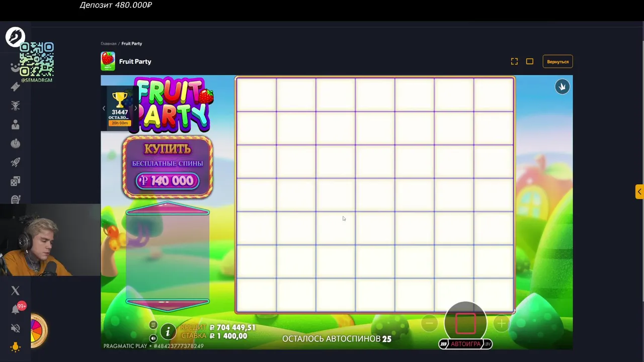This screenshot has width=644, height=362.
Task: Open the rocket crash games icon
Action: pos(15,162)
